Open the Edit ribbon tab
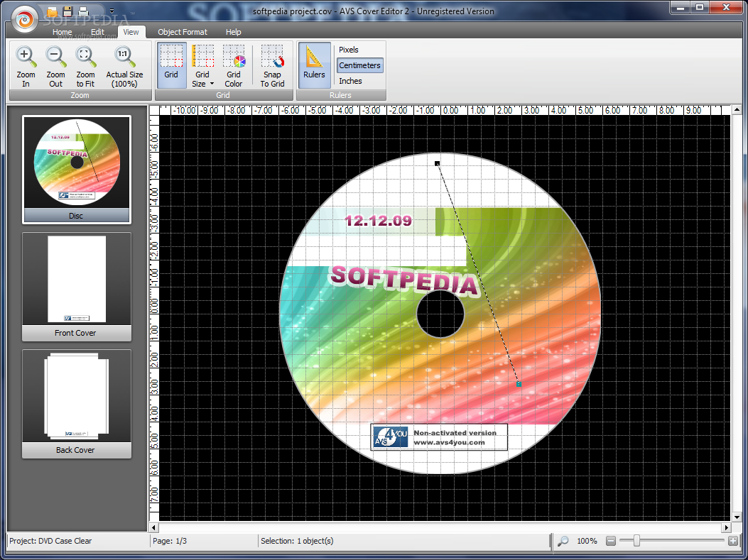 click(98, 32)
